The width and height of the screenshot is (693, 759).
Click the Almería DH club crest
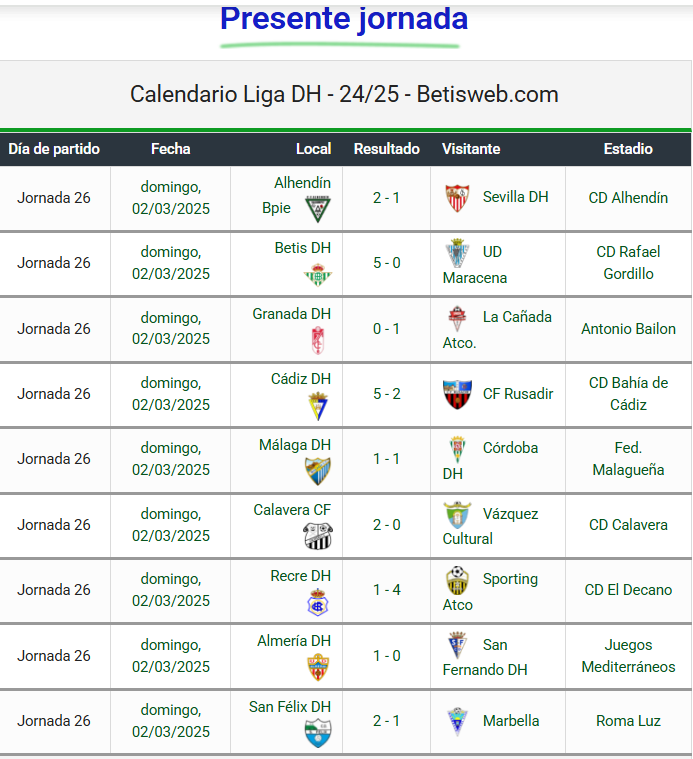tap(317, 667)
